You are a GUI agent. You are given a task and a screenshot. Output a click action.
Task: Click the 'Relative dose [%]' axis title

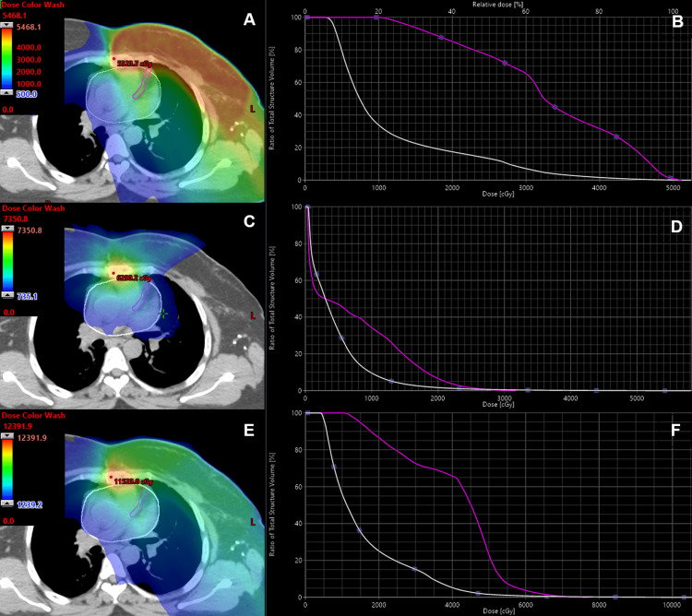click(498, 5)
